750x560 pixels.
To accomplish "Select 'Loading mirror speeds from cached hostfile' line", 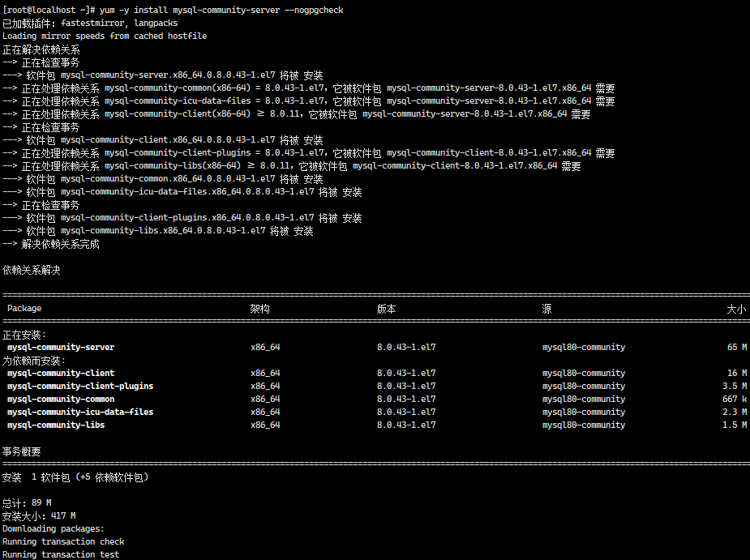I will click(x=105, y=36).
